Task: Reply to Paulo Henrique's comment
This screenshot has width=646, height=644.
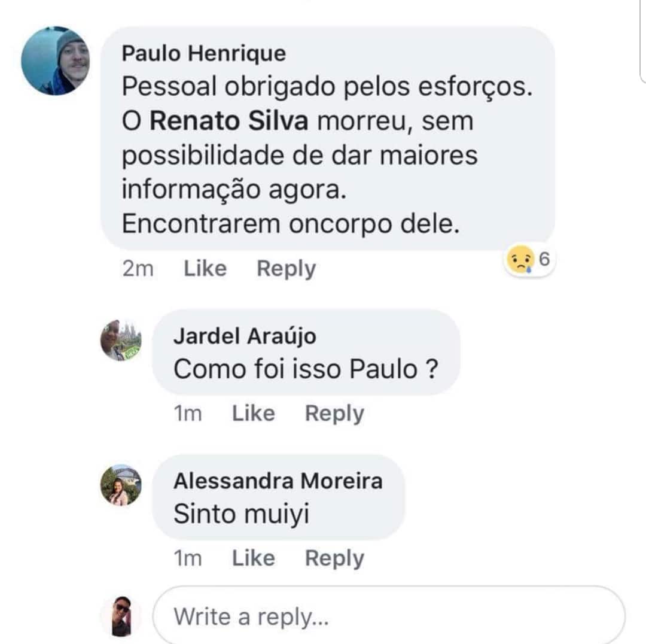Action: point(287,269)
